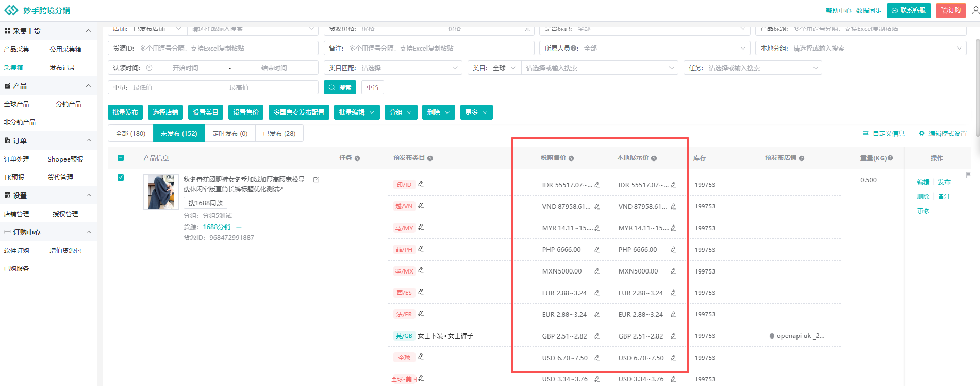Expand the 分组 dropdown button
The image size is (980, 386).
pos(401,112)
